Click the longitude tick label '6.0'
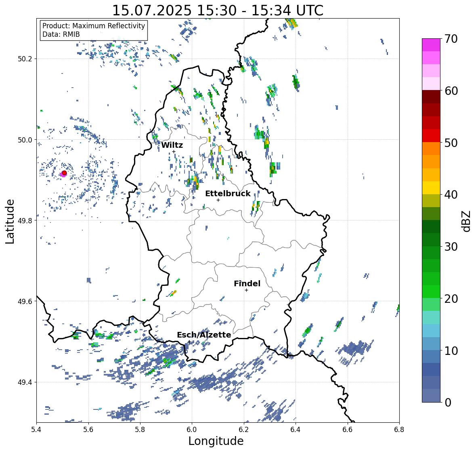This screenshot has height=451, width=476. [192, 429]
